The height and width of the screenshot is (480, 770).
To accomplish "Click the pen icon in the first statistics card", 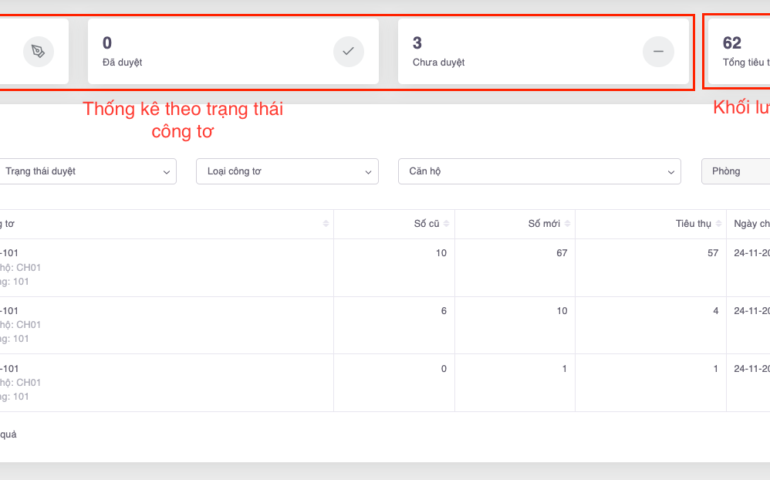I will (38, 51).
